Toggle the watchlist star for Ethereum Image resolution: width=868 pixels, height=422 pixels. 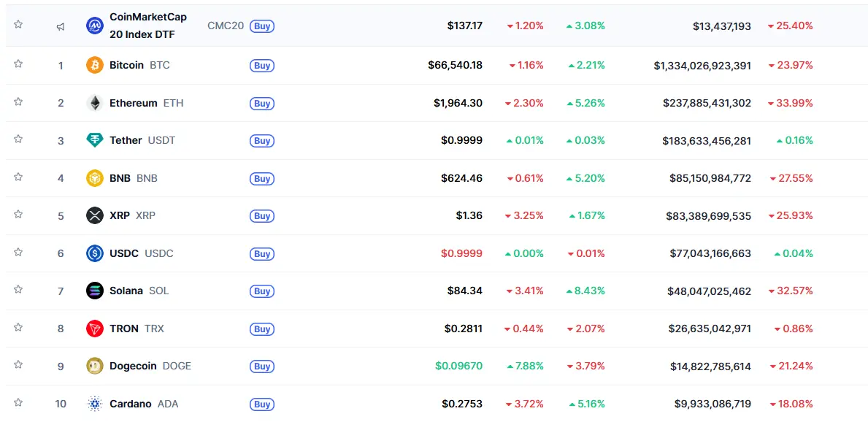[18, 102]
